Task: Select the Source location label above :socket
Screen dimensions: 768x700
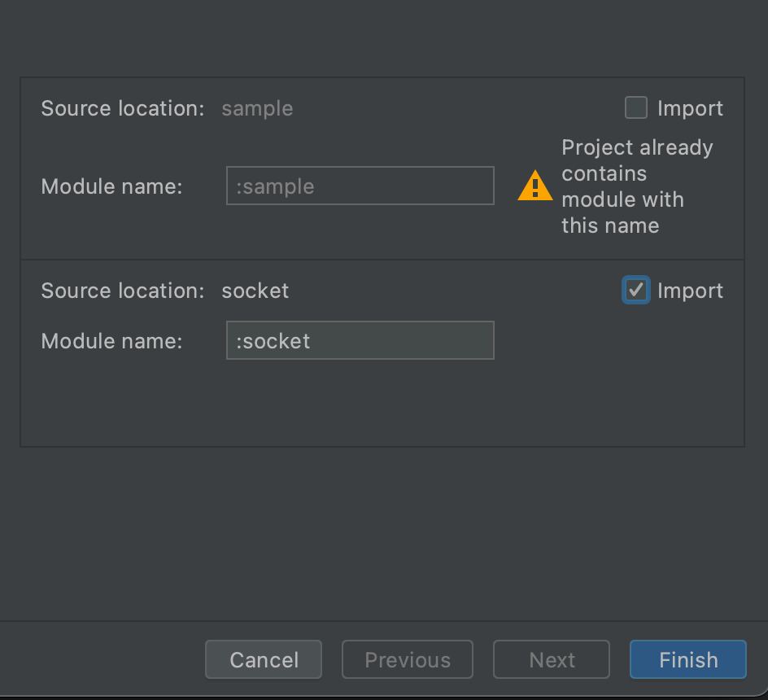Action: point(123,291)
